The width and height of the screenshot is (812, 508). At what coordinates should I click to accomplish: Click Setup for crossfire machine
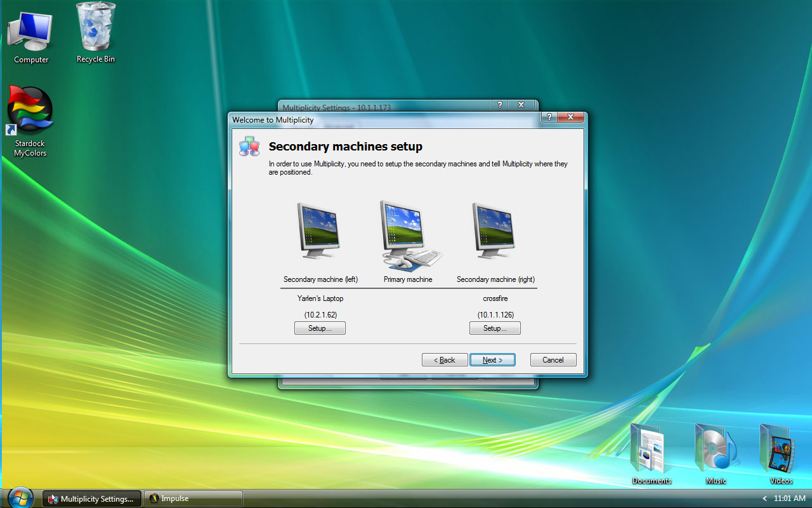[x=495, y=328]
